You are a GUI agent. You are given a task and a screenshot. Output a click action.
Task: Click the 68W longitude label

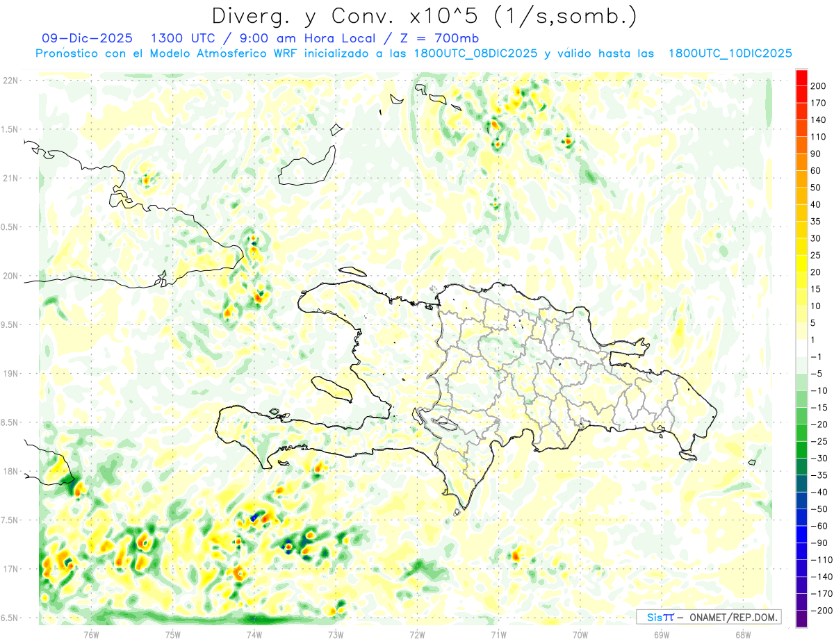point(743,634)
